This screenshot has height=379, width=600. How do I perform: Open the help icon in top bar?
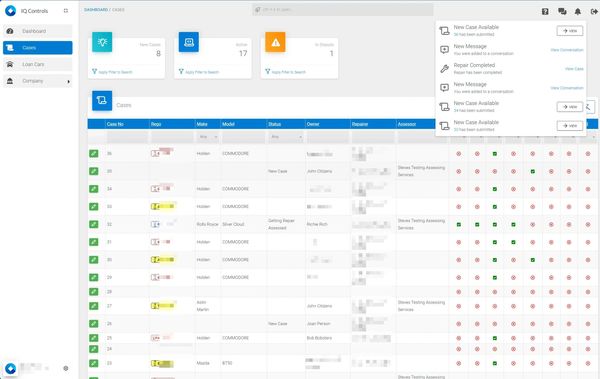[545, 11]
